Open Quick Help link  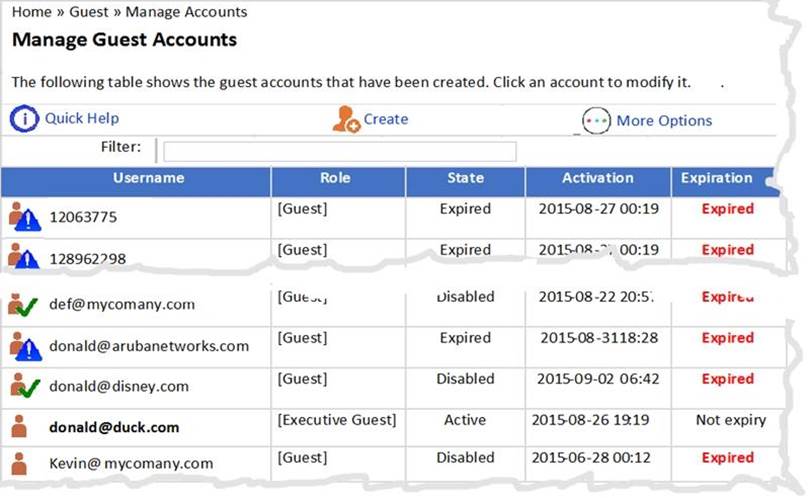click(82, 119)
